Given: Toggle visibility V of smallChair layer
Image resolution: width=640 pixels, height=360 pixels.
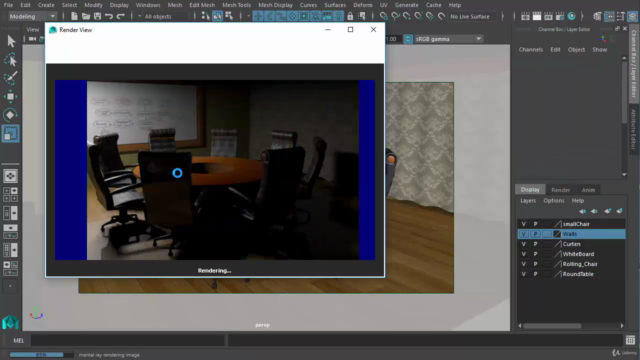Looking at the screenshot, I should (523, 224).
